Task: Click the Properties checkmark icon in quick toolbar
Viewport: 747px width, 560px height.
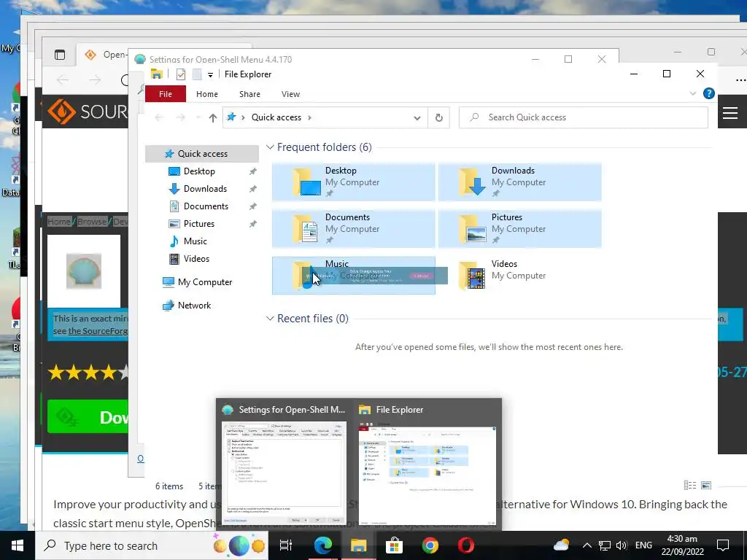Action: click(181, 74)
